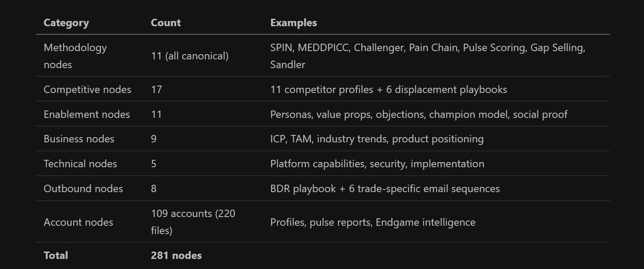This screenshot has width=644, height=269.
Task: Click 'Platform capabilities, security, implementation' text
Action: [x=377, y=164]
